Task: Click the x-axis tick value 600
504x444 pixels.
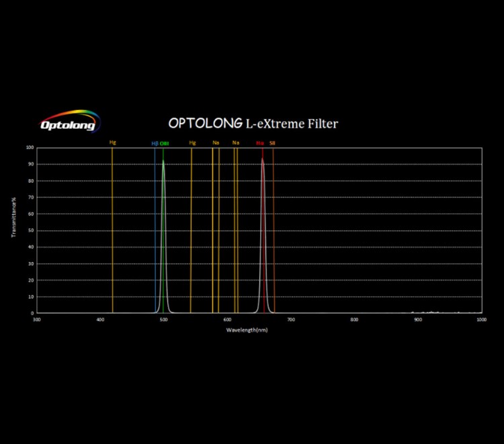Action: click(227, 320)
